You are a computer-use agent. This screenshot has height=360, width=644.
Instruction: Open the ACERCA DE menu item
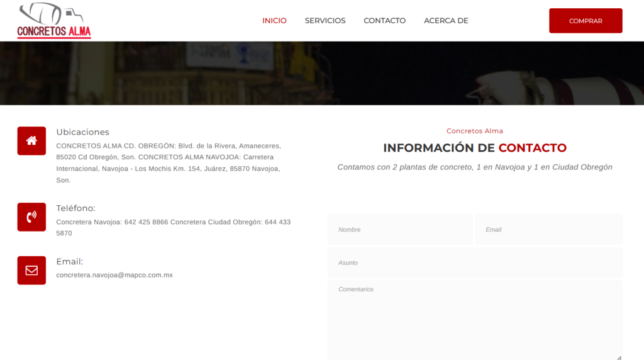pos(446,21)
